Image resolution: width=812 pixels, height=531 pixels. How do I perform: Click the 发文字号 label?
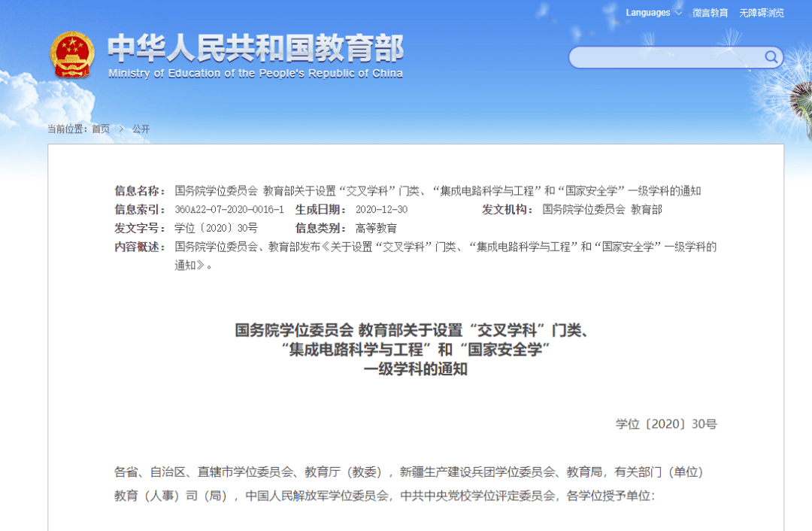(139, 229)
